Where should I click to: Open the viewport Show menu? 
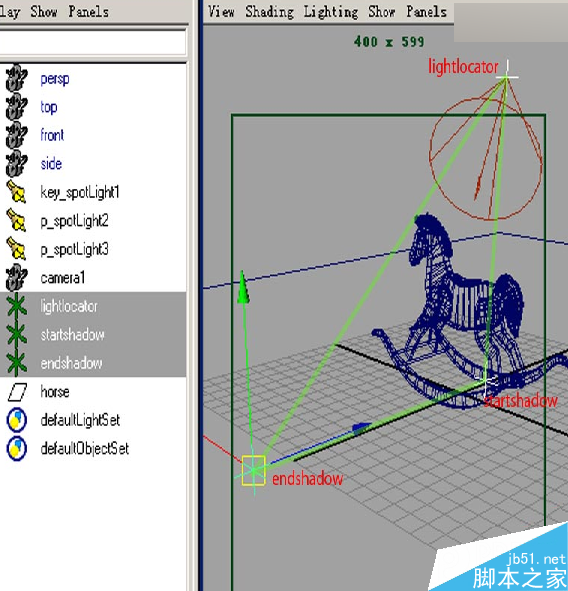pyautogui.click(x=381, y=12)
